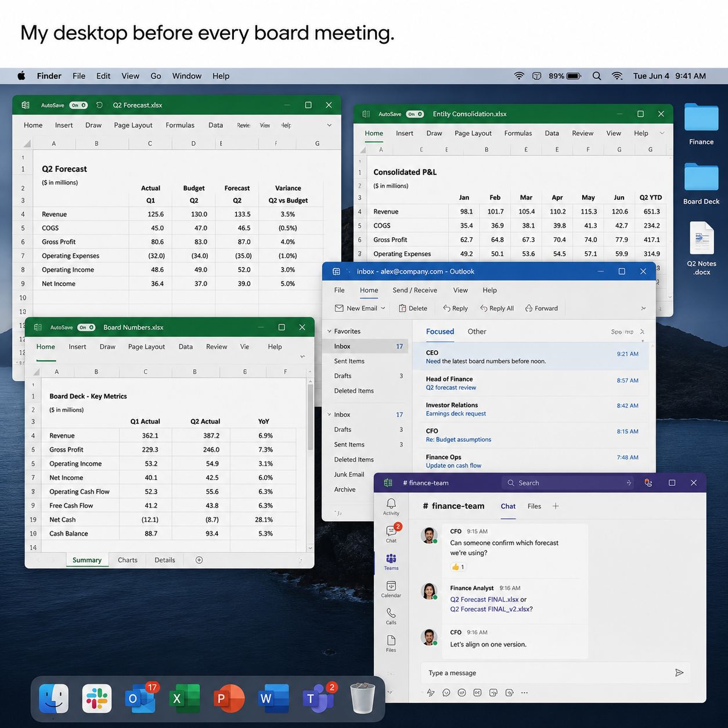Open PowerPoint from the Dock
The height and width of the screenshot is (728, 728).
click(229, 698)
